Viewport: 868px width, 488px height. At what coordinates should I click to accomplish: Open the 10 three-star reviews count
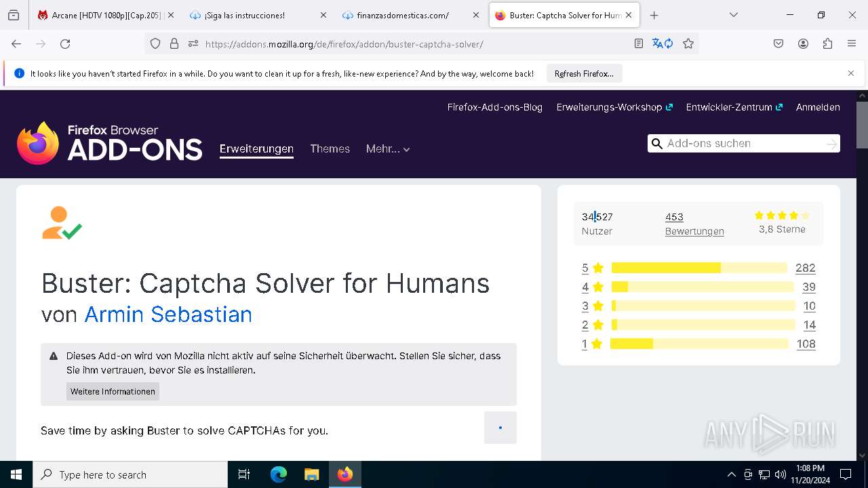809,306
